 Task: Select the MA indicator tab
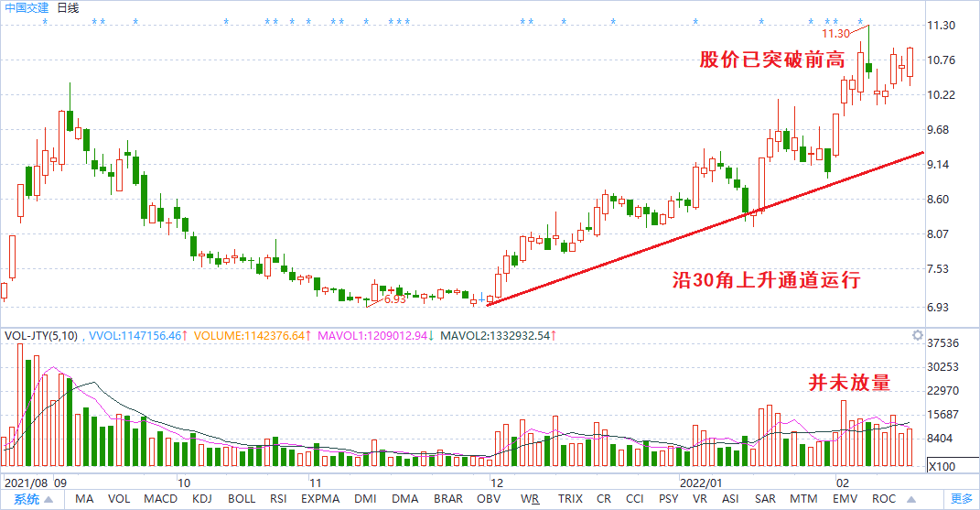pos(84,499)
